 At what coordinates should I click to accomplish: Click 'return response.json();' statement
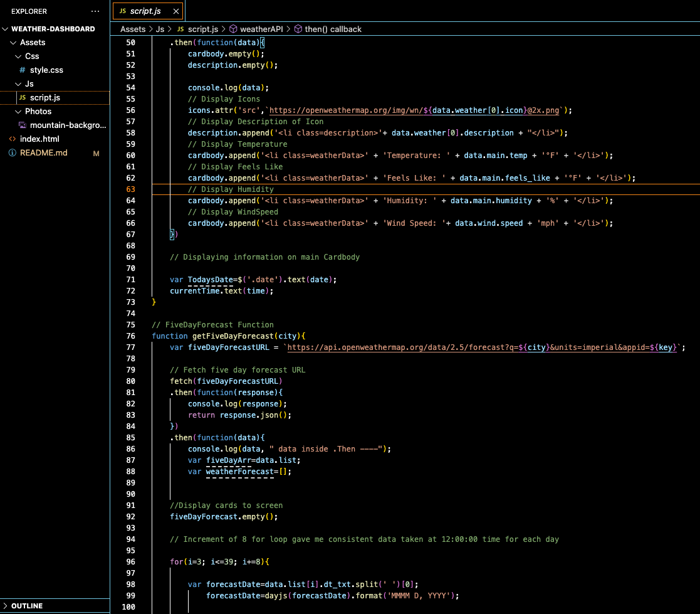(x=240, y=415)
